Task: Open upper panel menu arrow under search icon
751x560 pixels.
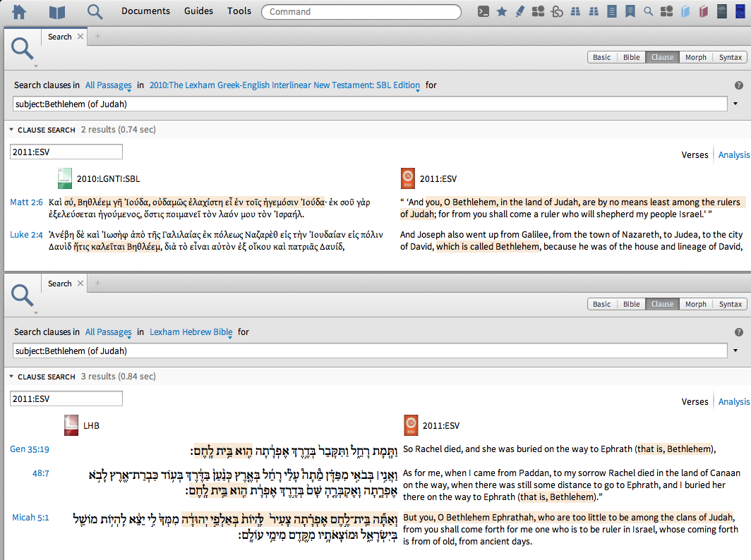Action: pos(36,66)
